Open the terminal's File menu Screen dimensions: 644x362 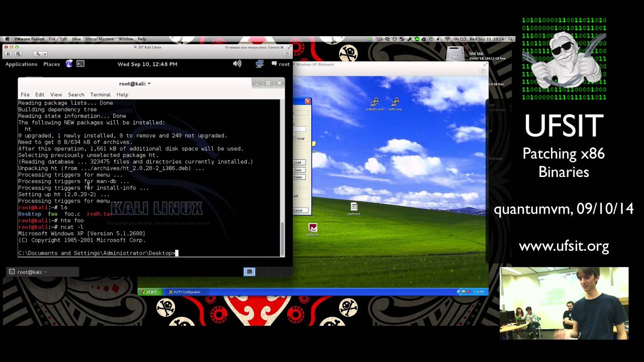(x=25, y=95)
